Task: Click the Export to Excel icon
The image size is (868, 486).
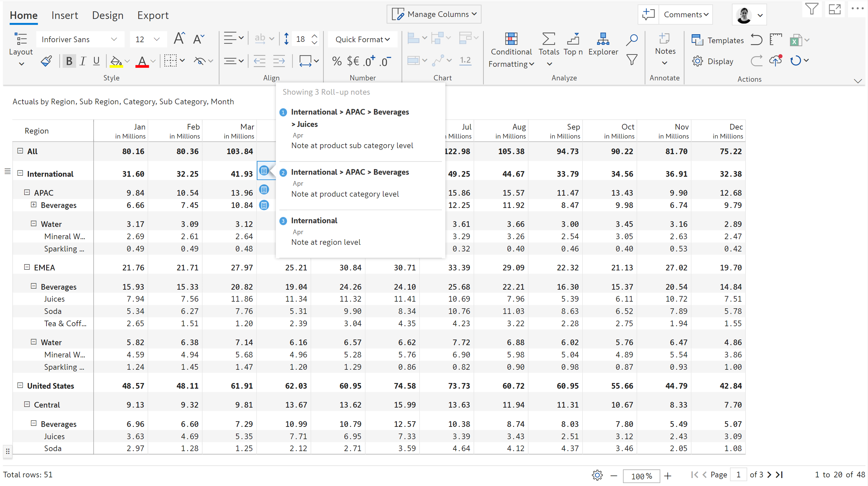Action: 795,41
